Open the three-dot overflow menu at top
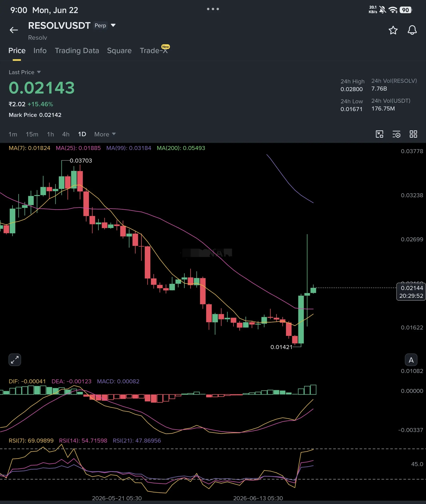Screen dimensions: 426x504 213,9
